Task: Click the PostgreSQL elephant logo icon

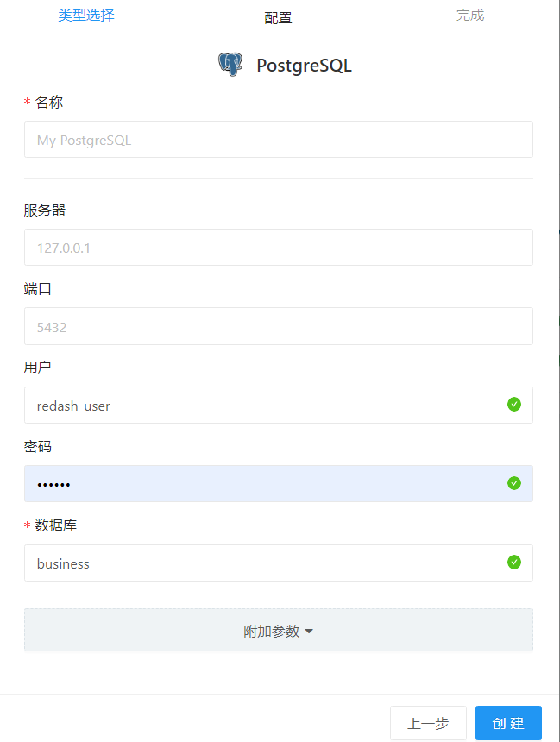Action: pyautogui.click(x=230, y=64)
